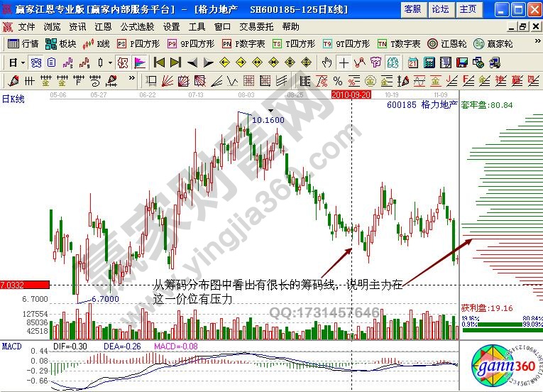Expand the candlestick style dropdown arrow
This screenshot has width=543, height=392.
click(x=110, y=62)
